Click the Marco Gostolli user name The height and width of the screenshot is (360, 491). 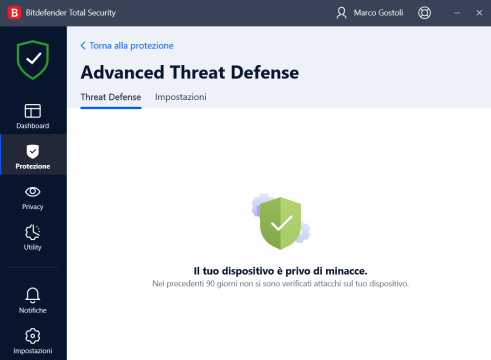(x=378, y=13)
